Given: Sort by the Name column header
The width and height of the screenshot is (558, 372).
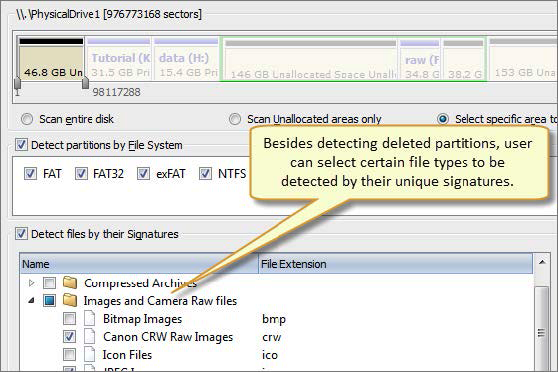Looking at the screenshot, I should pyautogui.click(x=139, y=264).
